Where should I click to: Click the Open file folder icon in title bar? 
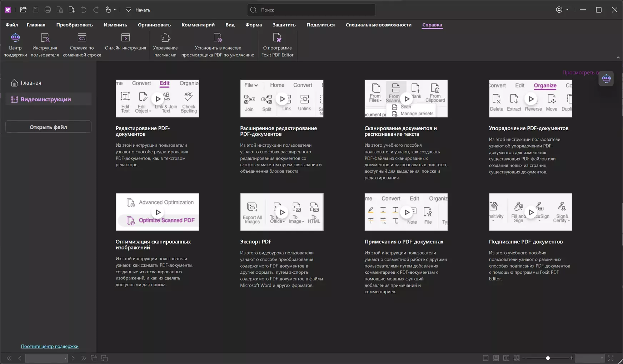pos(23,10)
